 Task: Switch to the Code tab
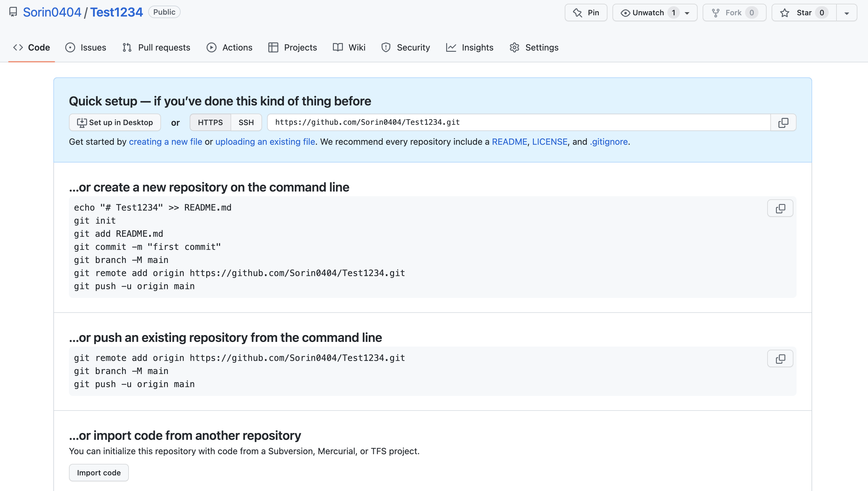click(x=32, y=47)
